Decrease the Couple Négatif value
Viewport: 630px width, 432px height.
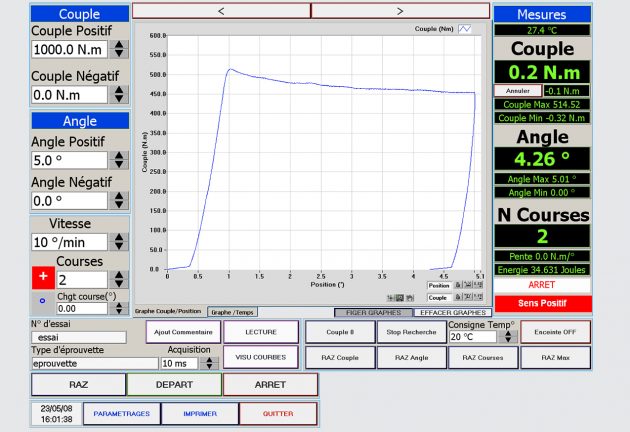coord(119,99)
